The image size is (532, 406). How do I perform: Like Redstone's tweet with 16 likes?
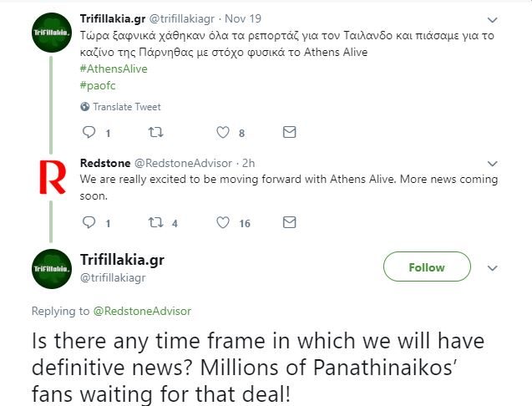tap(223, 223)
